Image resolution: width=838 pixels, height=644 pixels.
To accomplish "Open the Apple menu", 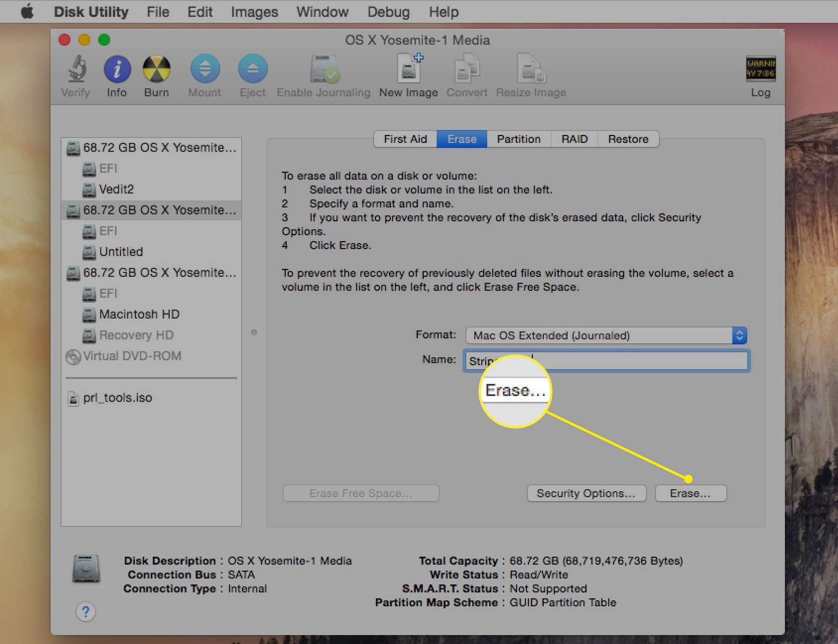I will click(27, 11).
